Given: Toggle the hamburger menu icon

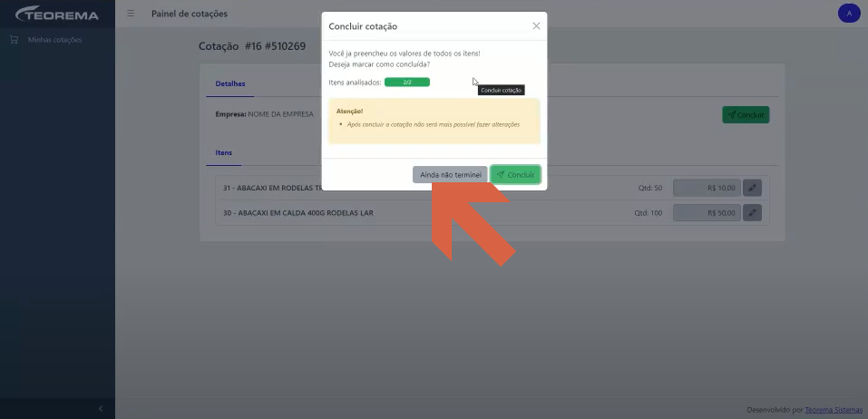Looking at the screenshot, I should [x=131, y=14].
